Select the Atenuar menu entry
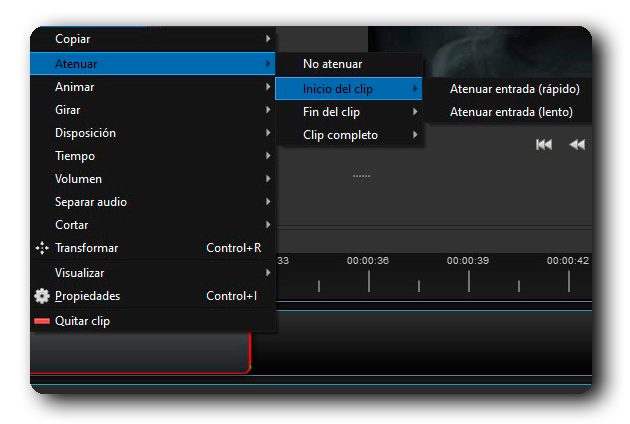The image size is (630, 424). (x=153, y=63)
